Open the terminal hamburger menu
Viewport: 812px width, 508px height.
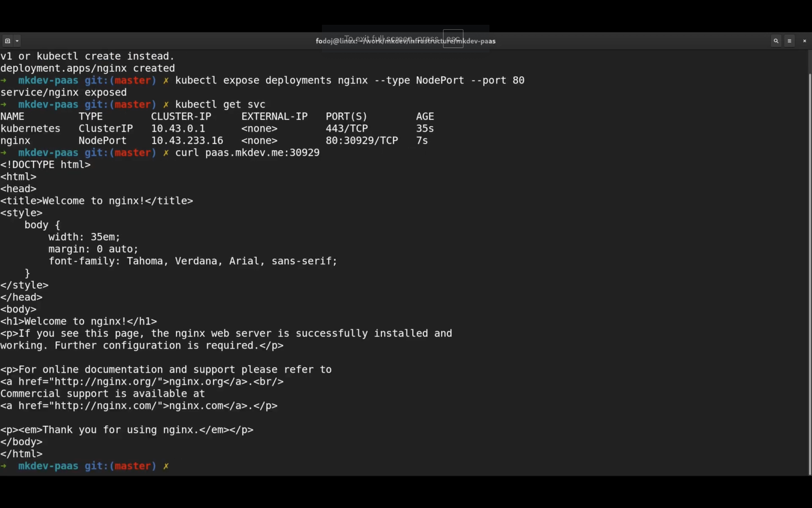(789, 41)
